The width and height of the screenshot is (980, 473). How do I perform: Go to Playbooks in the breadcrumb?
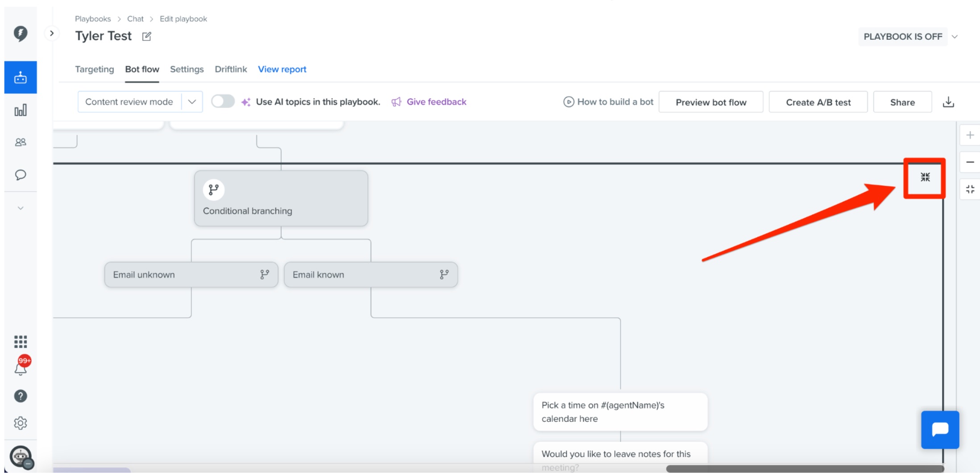click(93, 19)
